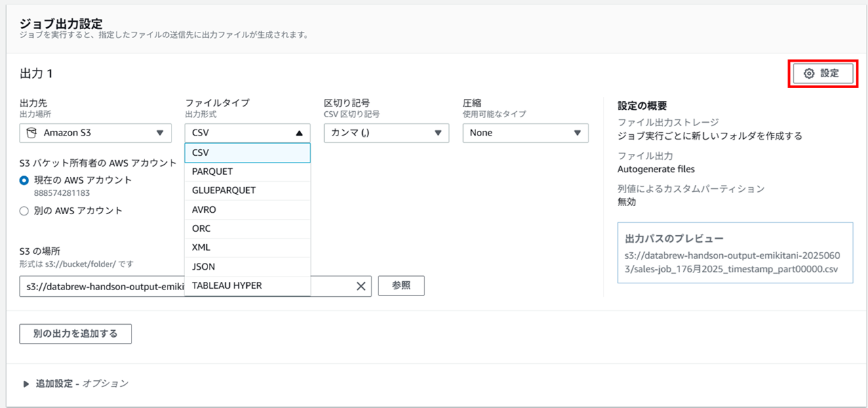This screenshot has width=868, height=408.
Task: Choose XML from the file type list
Action: (x=248, y=247)
